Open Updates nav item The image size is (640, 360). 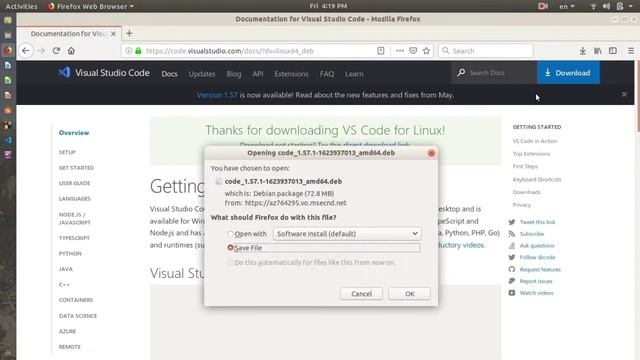click(202, 74)
